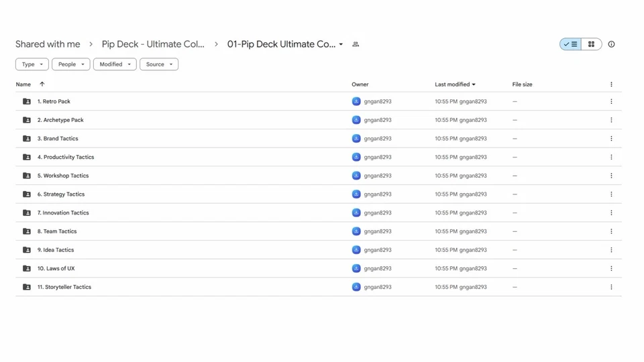Open folder dropdown next to 01-Pip Deck Ultimate Co...
Screen dimensions: 644x362
341,44
